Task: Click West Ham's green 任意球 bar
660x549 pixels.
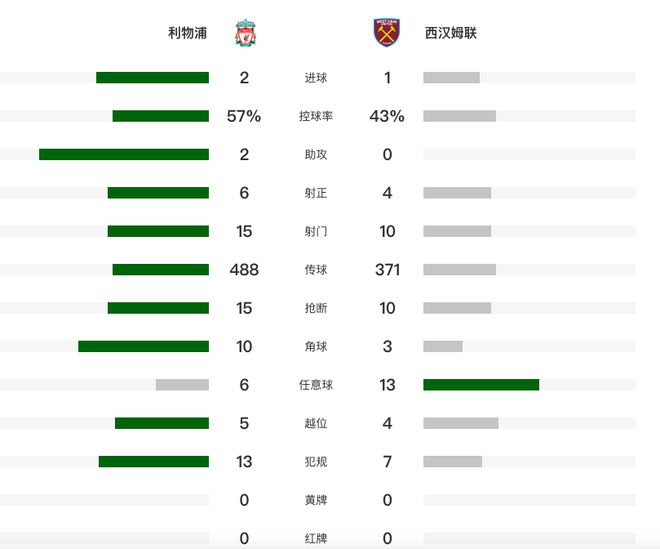Action: (481, 384)
